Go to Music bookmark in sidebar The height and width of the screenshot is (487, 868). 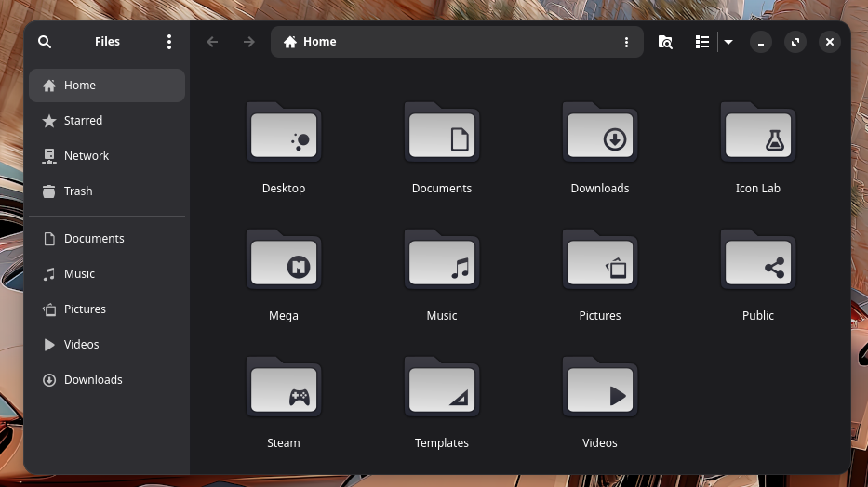click(79, 274)
